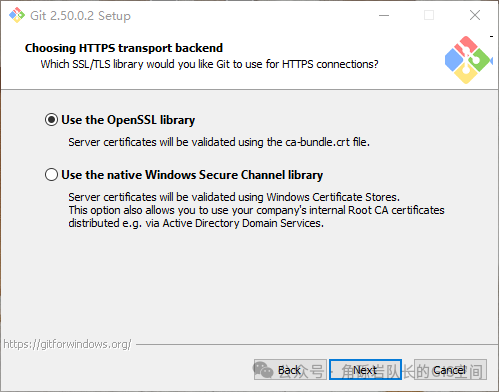Minimize the Git Setup window
499x392 pixels.
click(x=384, y=15)
